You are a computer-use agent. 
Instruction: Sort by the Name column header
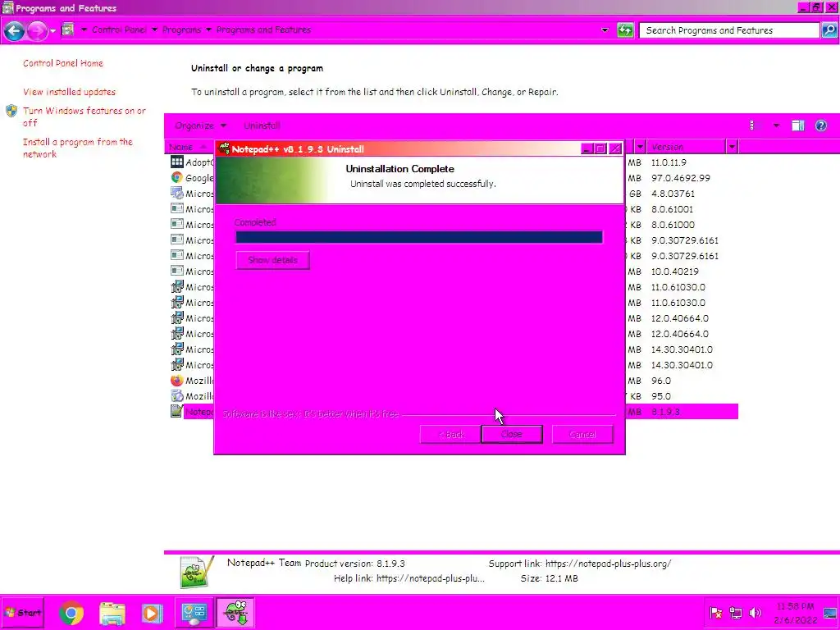[x=189, y=147]
